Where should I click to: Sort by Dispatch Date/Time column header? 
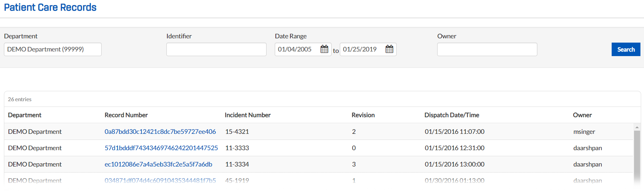[x=452, y=115]
